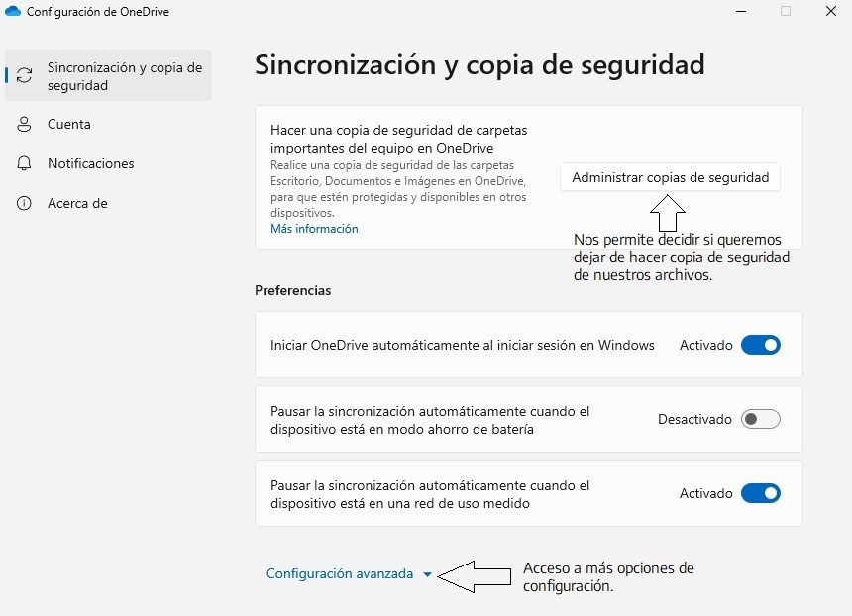
Task: Minimize the OneDrive settings window
Action: click(741, 11)
